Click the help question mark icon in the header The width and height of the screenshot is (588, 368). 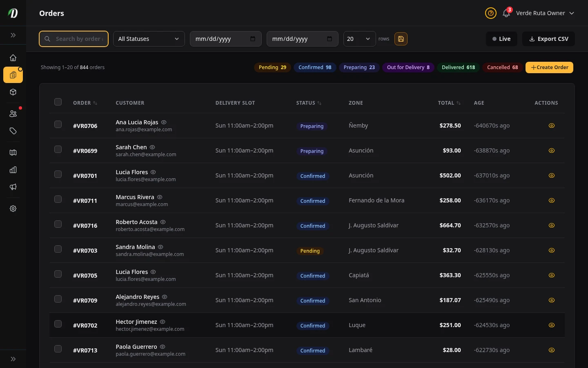click(x=490, y=13)
